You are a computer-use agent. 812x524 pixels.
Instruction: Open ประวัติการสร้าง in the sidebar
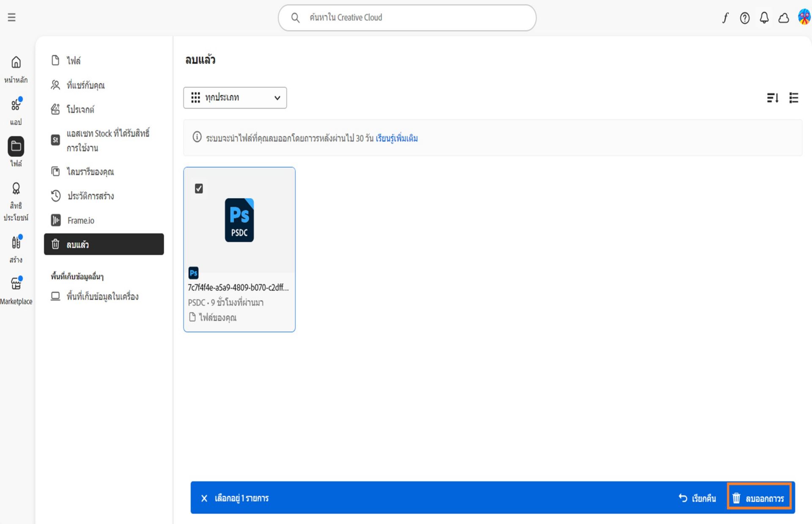[x=104, y=196]
